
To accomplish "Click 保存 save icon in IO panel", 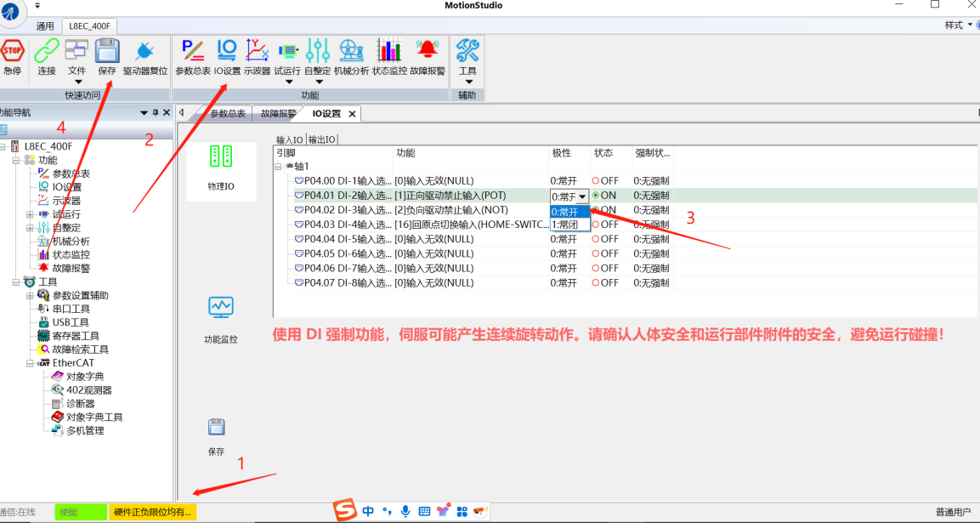I will point(216,427).
